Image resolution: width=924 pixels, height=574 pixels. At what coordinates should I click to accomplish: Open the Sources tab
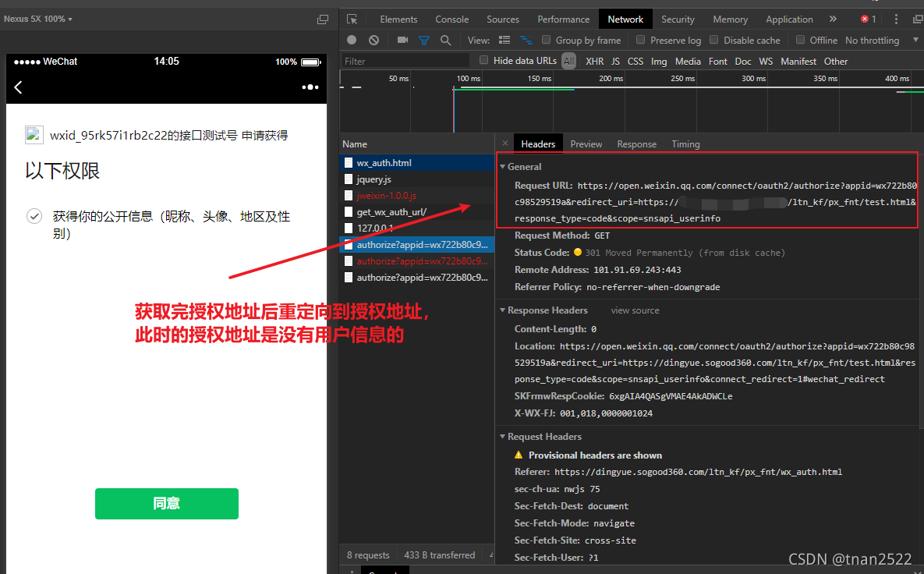pos(503,19)
